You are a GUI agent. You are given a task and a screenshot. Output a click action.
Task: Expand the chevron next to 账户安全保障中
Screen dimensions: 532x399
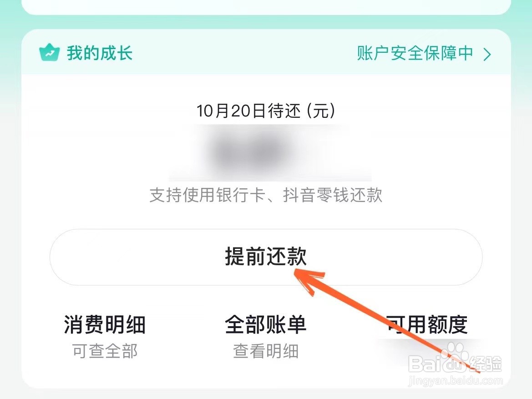click(487, 54)
